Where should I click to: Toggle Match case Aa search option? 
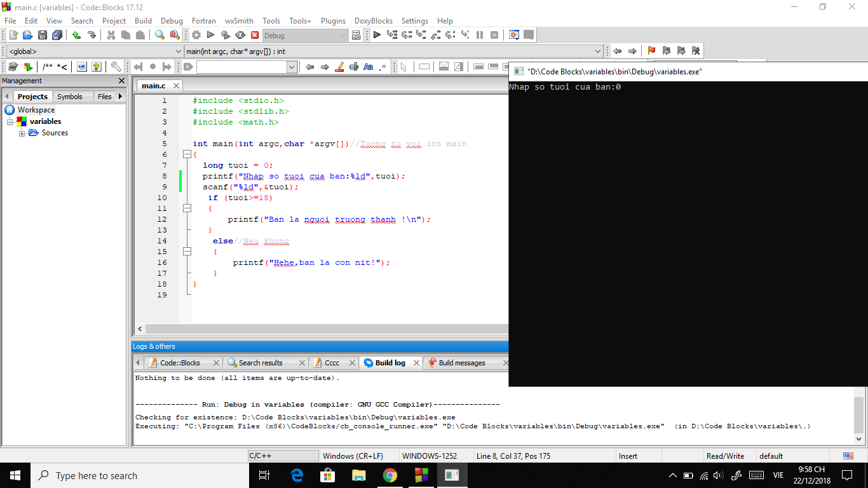368,67
